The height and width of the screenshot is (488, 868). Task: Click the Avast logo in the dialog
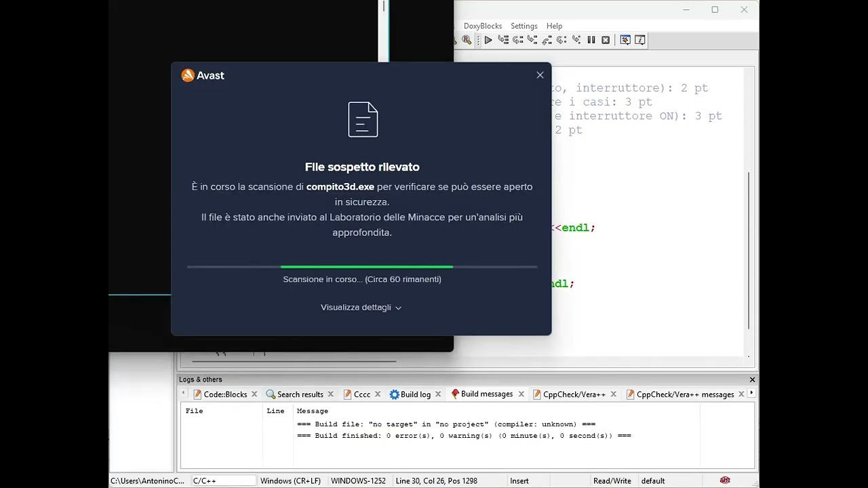pyautogui.click(x=203, y=75)
